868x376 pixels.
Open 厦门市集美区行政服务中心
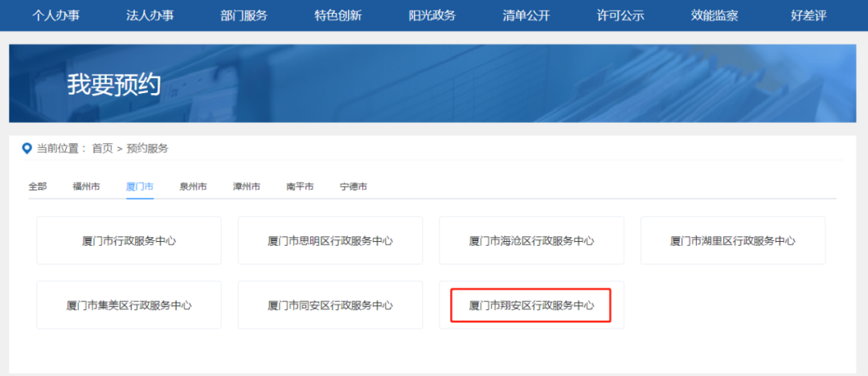click(129, 305)
